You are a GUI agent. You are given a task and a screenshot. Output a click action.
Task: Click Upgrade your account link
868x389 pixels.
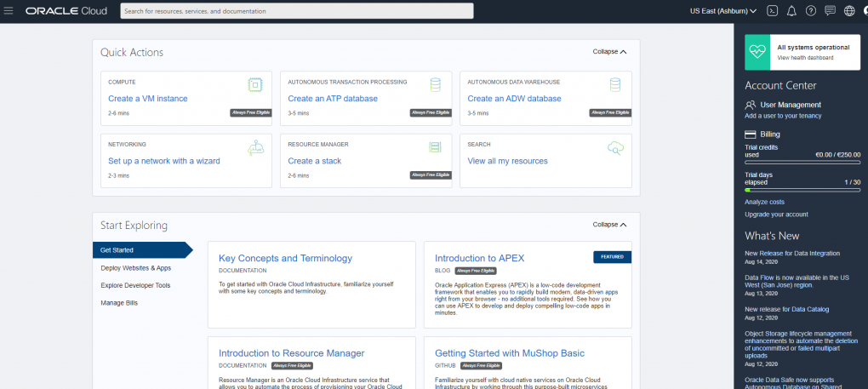coord(776,215)
